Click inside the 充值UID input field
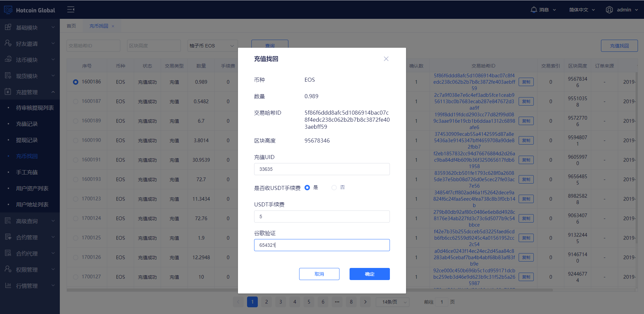Viewport: 644px width, 314px height. pos(322,169)
